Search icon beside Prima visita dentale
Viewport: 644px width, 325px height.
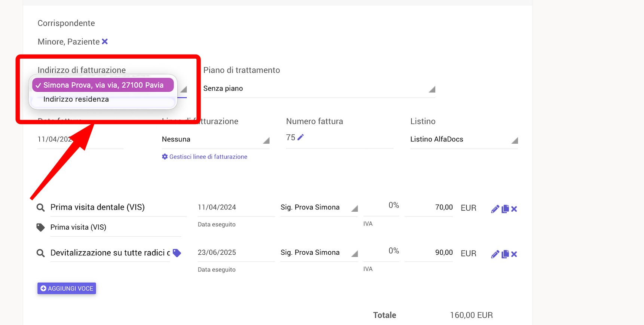point(40,208)
